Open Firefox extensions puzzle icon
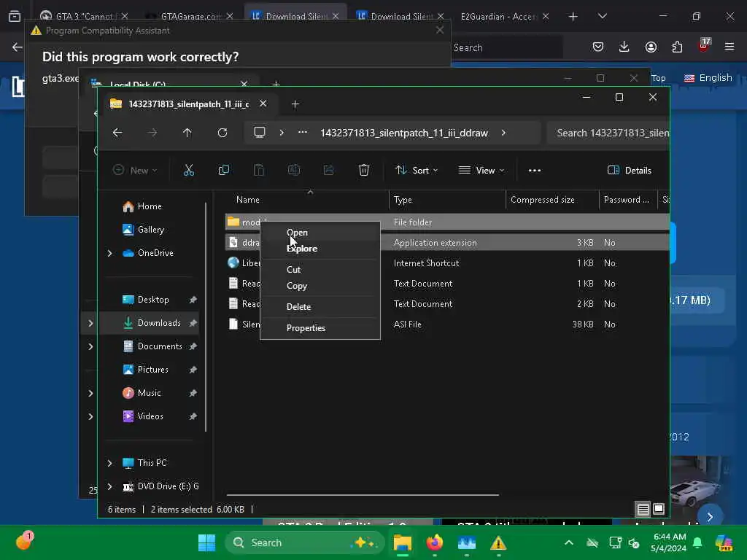Image resolution: width=747 pixels, height=560 pixels. [677, 47]
